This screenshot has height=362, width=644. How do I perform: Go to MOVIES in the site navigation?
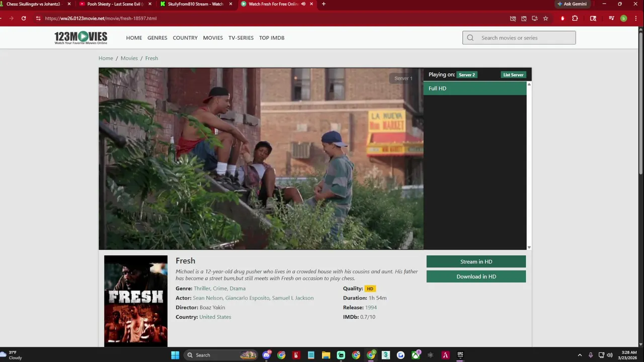pyautogui.click(x=213, y=38)
